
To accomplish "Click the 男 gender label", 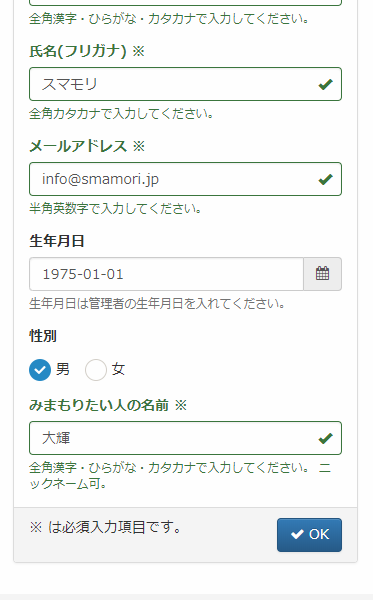I will tap(63, 369).
